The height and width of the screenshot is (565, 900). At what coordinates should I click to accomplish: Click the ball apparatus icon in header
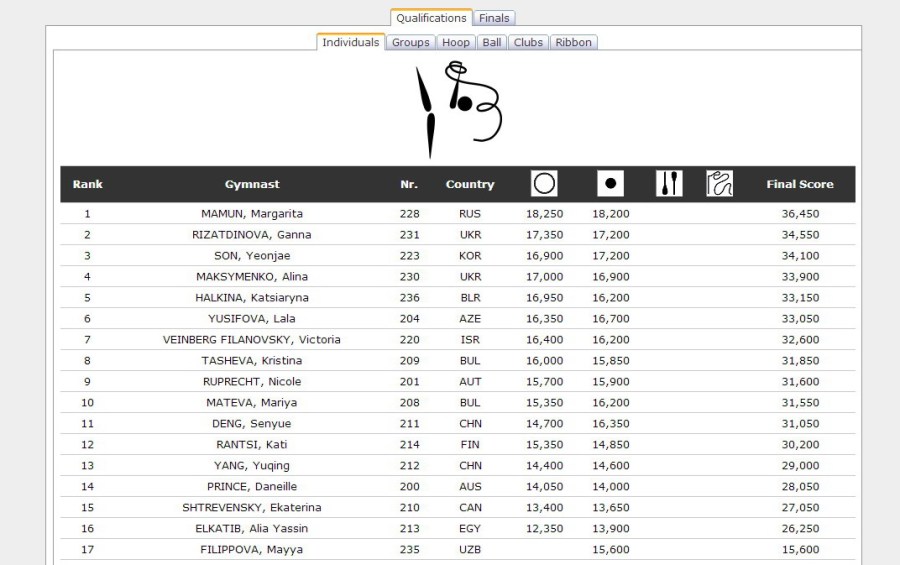point(610,184)
